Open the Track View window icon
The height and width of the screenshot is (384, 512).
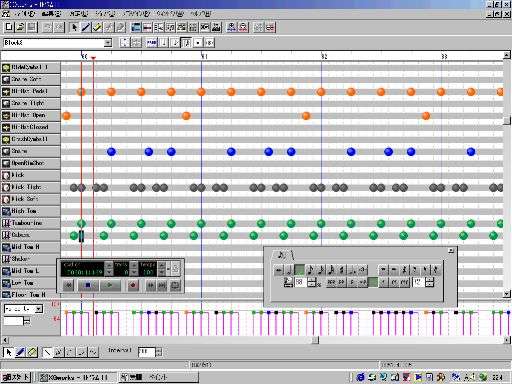(136, 27)
